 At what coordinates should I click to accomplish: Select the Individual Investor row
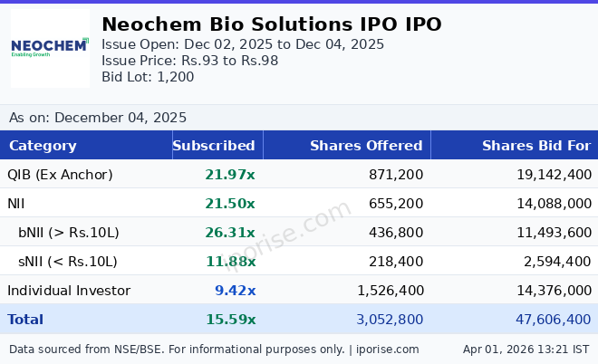click(69, 291)
